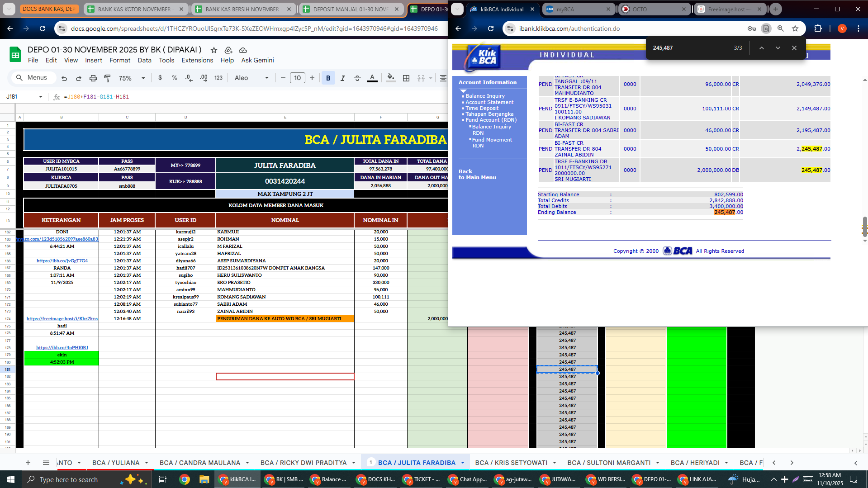Switch to the BCA / RICKY DWI PRADITYA sheet
Screen dimensions: 868x488
coord(304,463)
